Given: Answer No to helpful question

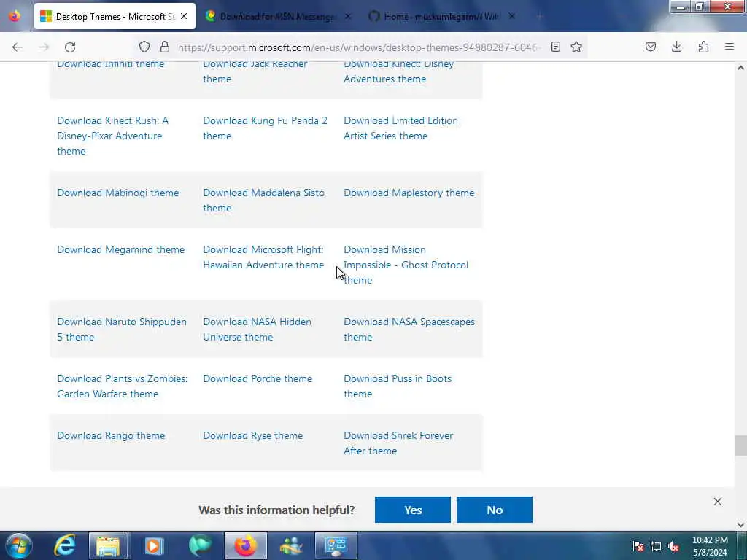Looking at the screenshot, I should pyautogui.click(x=495, y=510).
